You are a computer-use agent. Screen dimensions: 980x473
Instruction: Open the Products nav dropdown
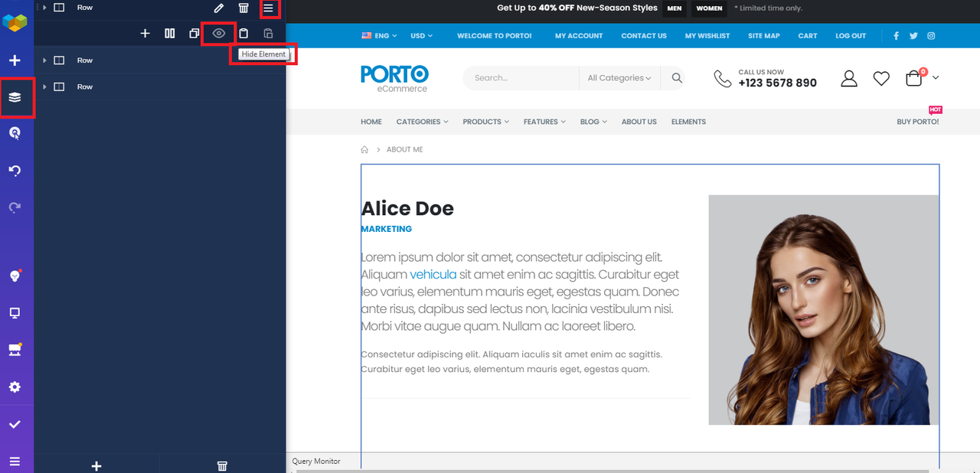point(485,122)
